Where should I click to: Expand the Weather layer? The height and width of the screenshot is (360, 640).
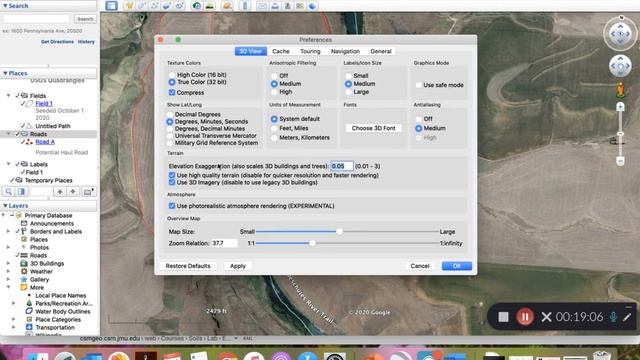pyautogui.click(x=8, y=271)
